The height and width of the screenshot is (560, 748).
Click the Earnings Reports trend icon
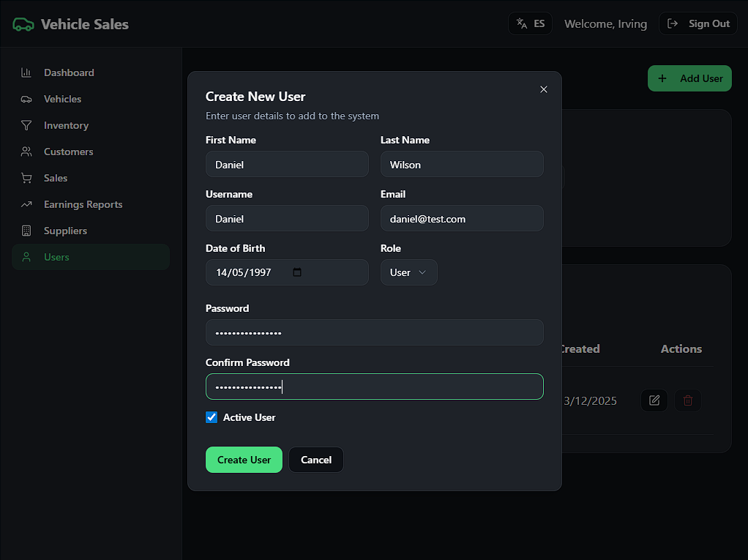pyautogui.click(x=26, y=204)
